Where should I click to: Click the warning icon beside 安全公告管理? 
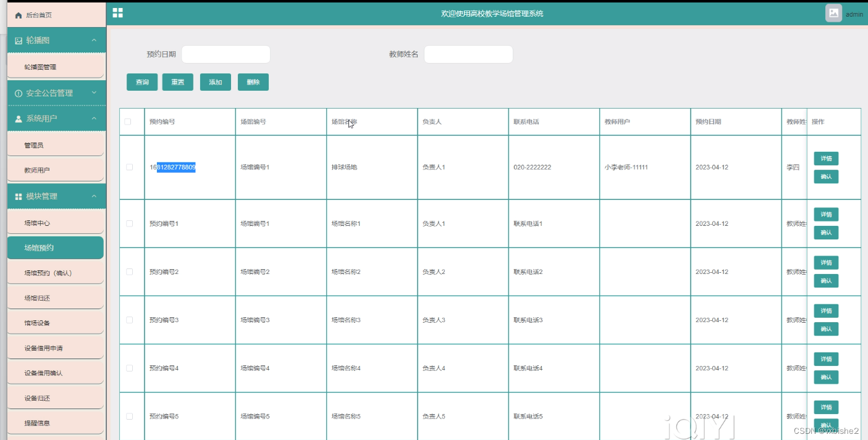point(19,93)
